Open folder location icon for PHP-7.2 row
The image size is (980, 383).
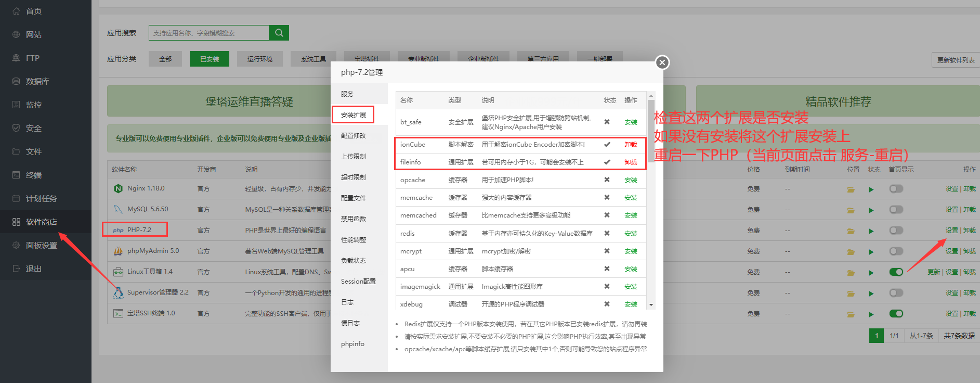point(851,231)
